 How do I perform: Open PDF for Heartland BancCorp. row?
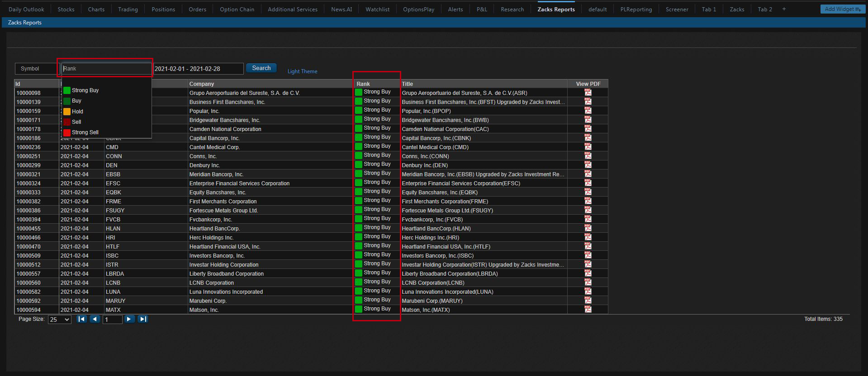(588, 228)
